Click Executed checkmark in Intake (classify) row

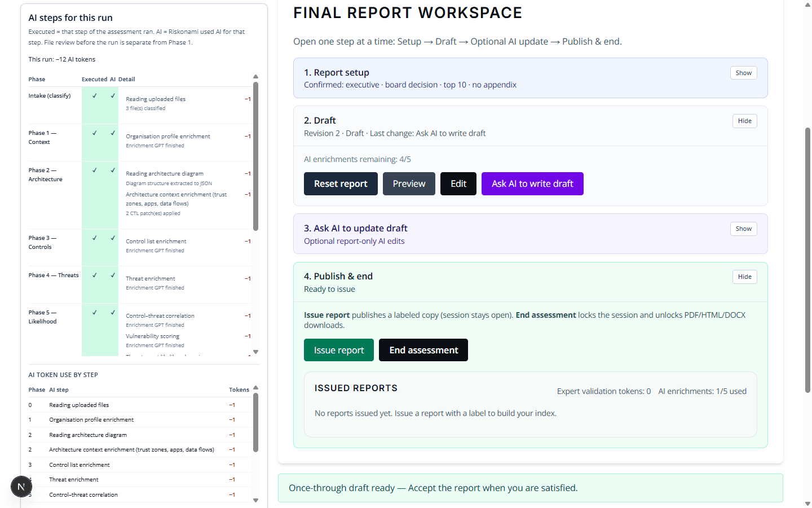95,96
